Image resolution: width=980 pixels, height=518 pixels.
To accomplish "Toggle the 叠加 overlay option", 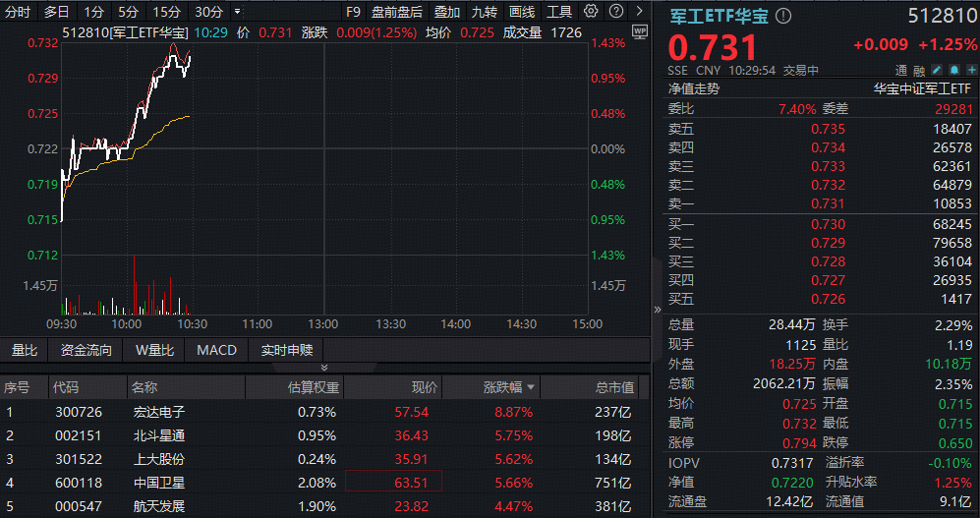I will pyautogui.click(x=447, y=12).
